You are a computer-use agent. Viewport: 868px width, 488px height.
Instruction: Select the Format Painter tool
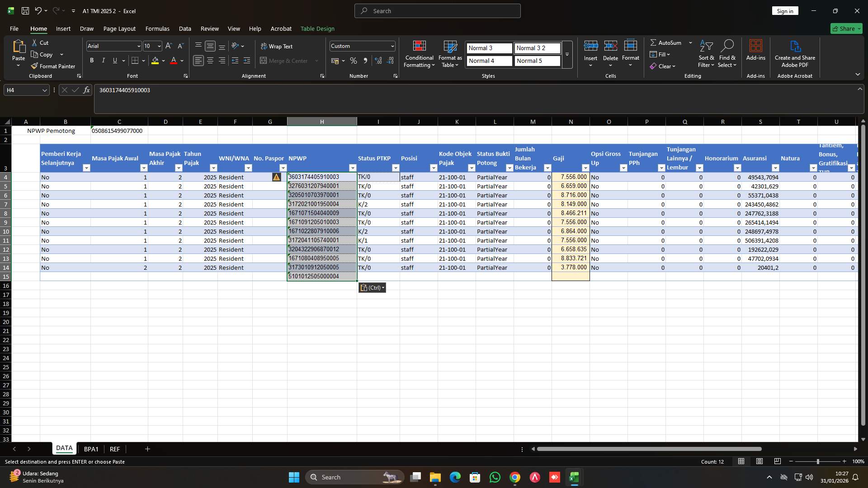coord(53,66)
